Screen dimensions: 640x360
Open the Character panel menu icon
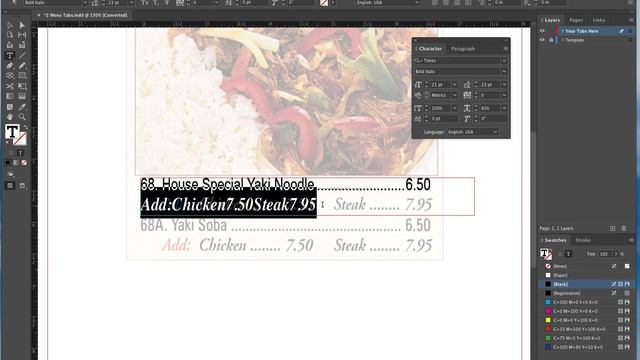point(506,49)
